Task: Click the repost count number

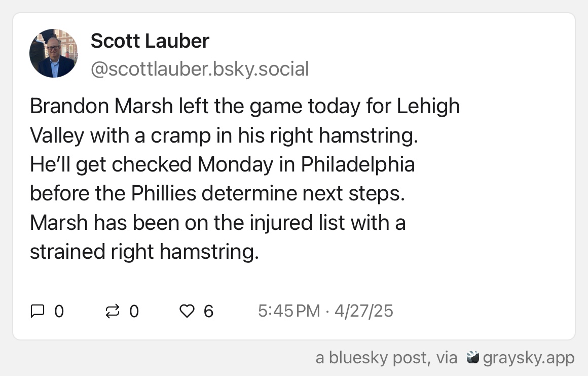Action: [x=134, y=311]
